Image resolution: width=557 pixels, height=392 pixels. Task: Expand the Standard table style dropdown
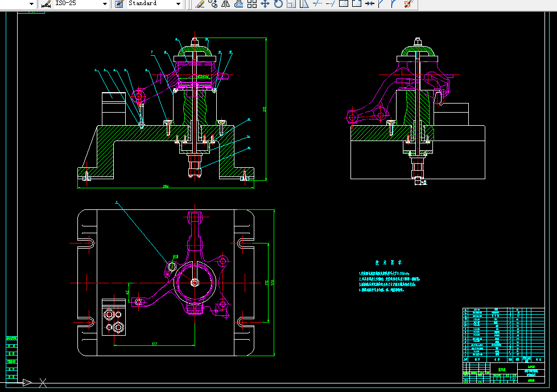[178, 3]
